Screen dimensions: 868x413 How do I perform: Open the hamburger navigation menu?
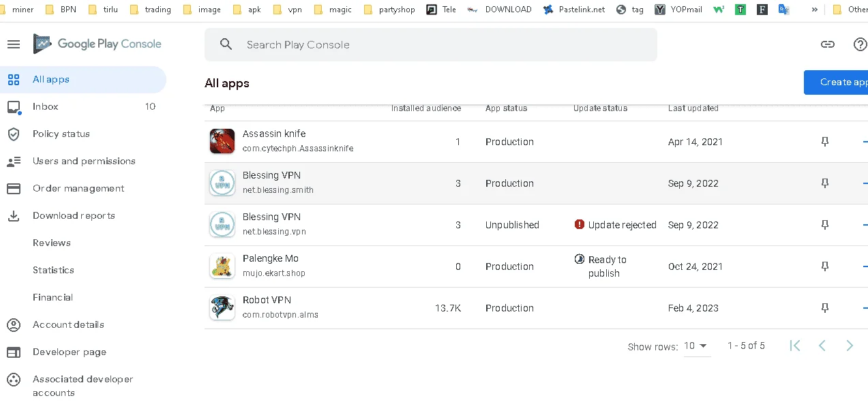point(14,44)
